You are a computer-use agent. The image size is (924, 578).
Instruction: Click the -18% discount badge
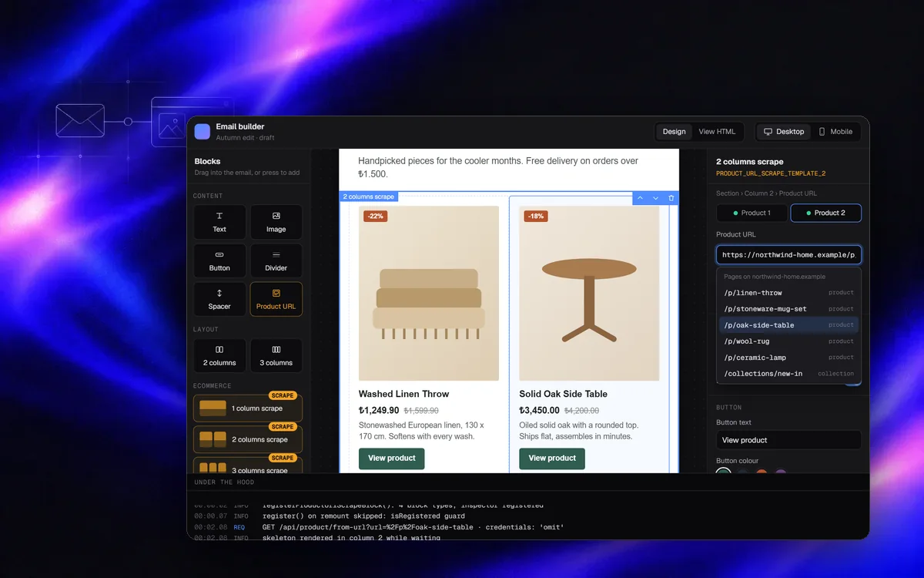pos(536,217)
